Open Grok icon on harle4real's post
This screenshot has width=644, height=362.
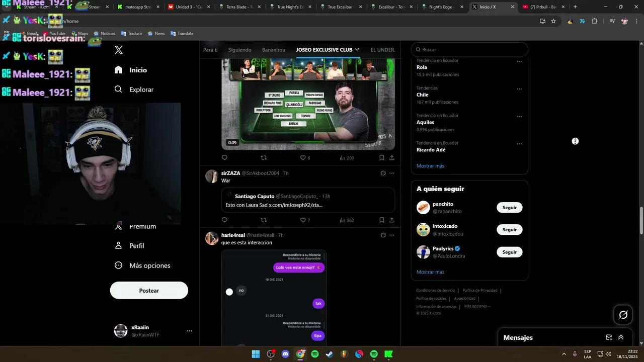[x=383, y=235]
